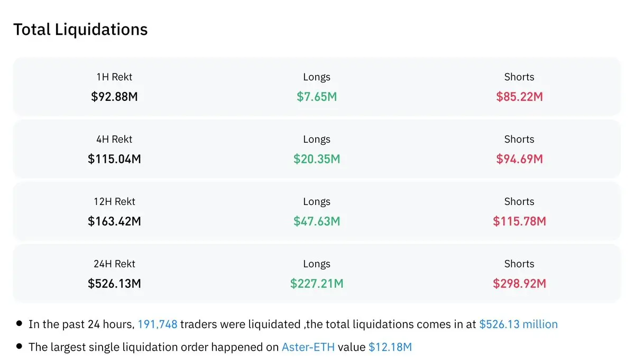Click the 12H Shorts value $115.78M
Image resolution: width=634 pixels, height=364 pixels.
point(519,221)
